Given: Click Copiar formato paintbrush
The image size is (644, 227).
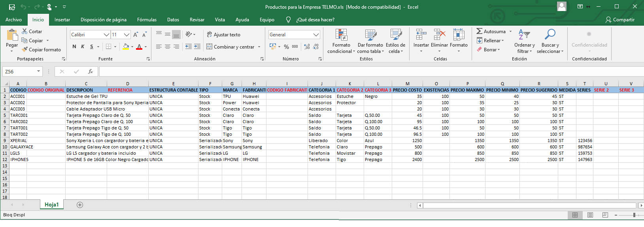Looking at the screenshot, I should coord(42,50).
